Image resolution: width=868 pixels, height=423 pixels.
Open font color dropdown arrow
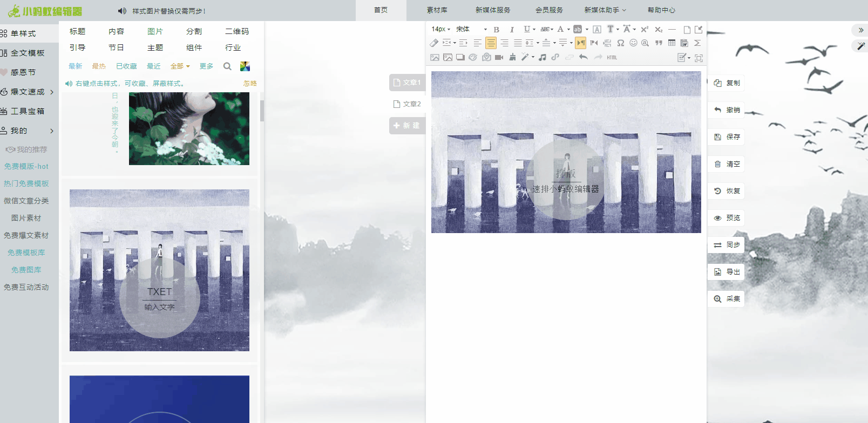pos(568,29)
